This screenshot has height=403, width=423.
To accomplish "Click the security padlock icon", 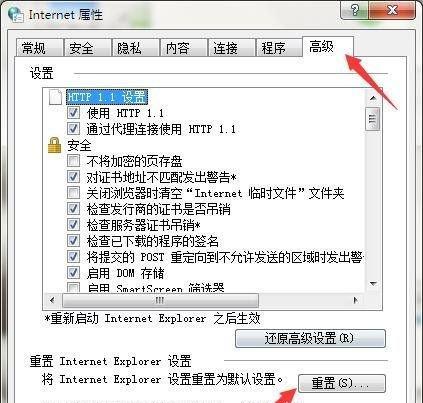I will point(54,145).
